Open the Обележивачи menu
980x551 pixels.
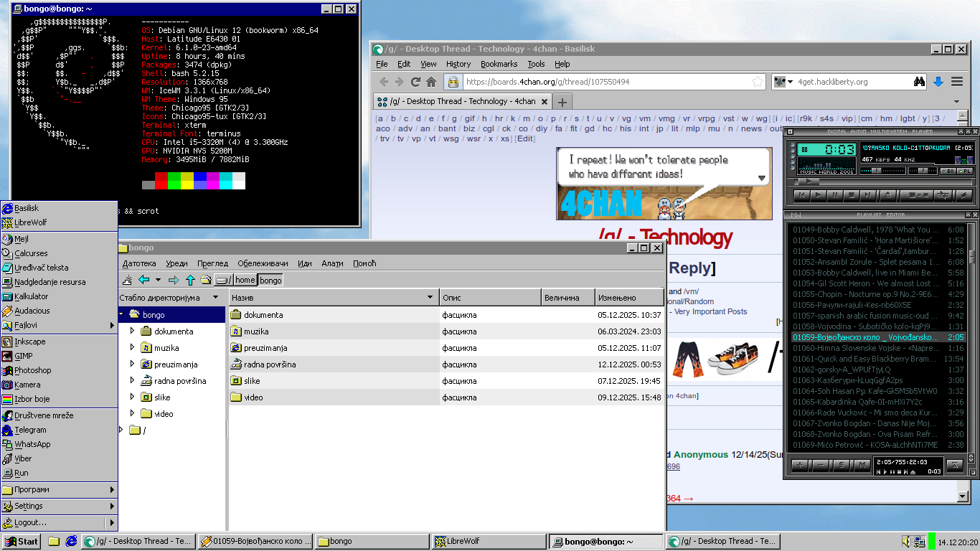point(263,263)
